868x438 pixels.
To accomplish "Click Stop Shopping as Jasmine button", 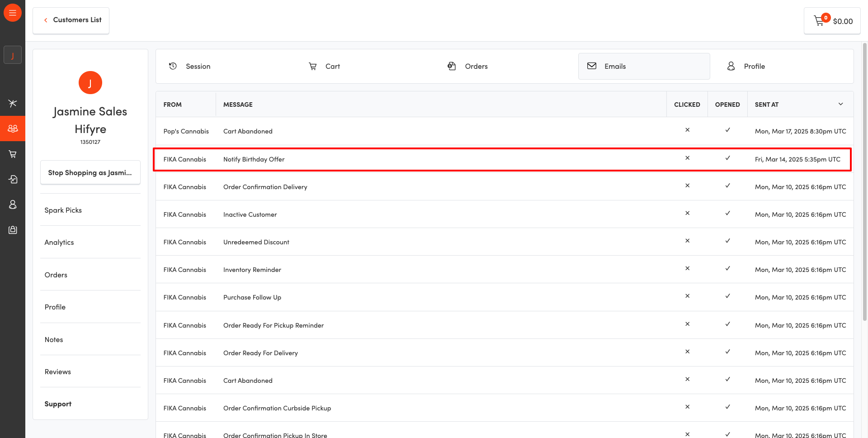I will 90,173.
